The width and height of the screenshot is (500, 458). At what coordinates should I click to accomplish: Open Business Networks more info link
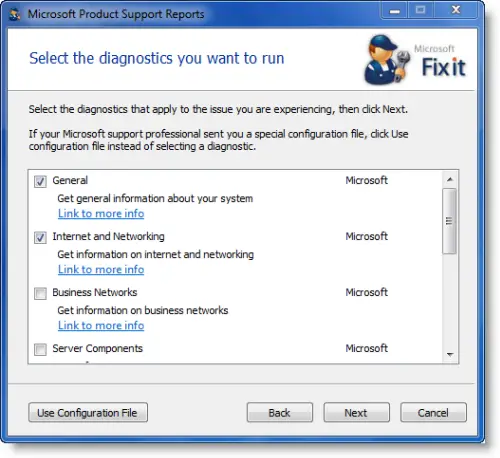[x=101, y=325]
